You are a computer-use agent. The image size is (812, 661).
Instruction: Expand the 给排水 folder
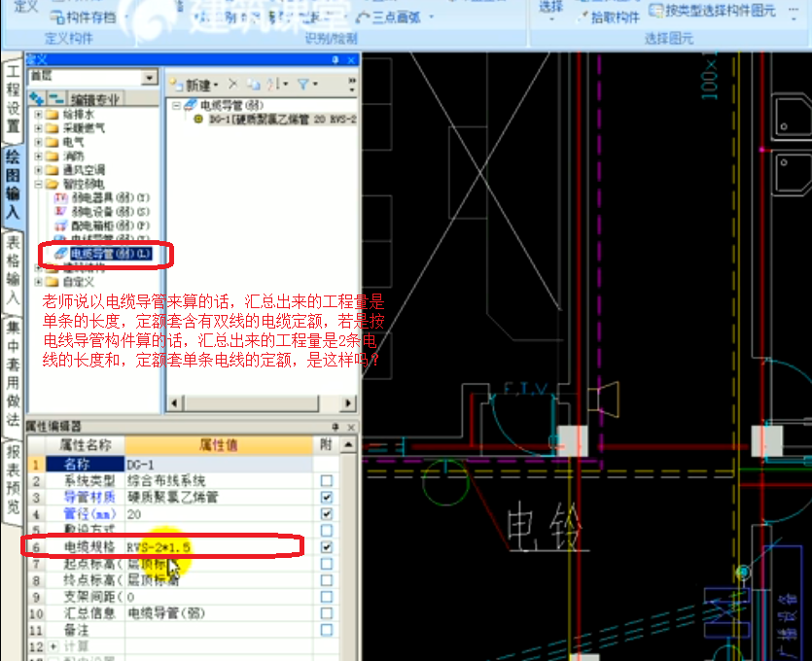pos(38,114)
